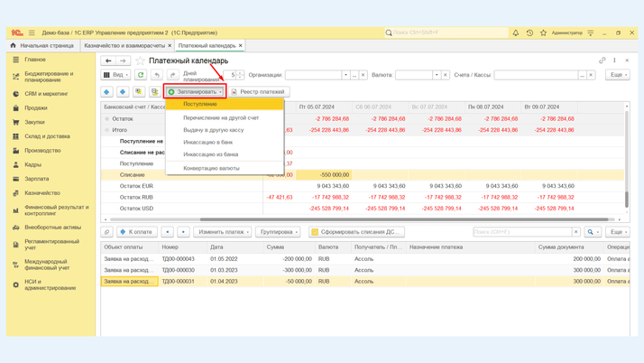Image resolution: width=644 pixels, height=363 pixels.
Task: Choose Конвертацию валюты menu item
Action: click(211, 168)
